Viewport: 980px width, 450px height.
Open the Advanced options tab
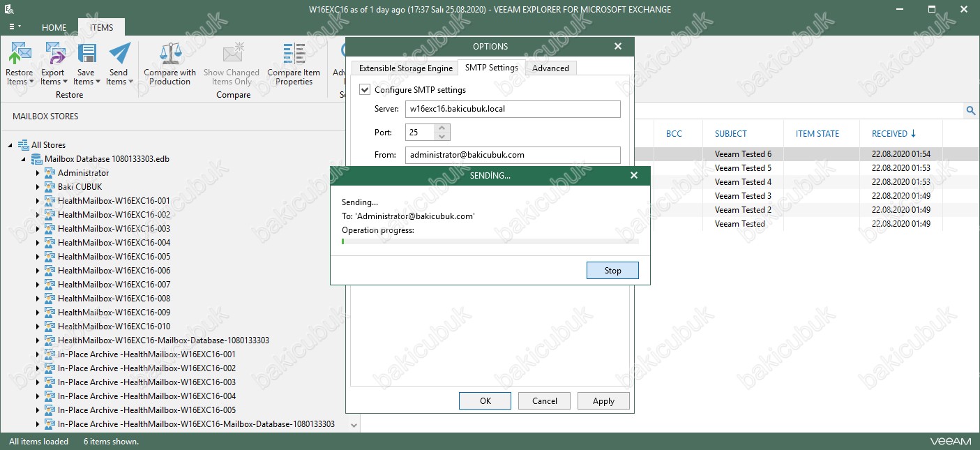550,68
